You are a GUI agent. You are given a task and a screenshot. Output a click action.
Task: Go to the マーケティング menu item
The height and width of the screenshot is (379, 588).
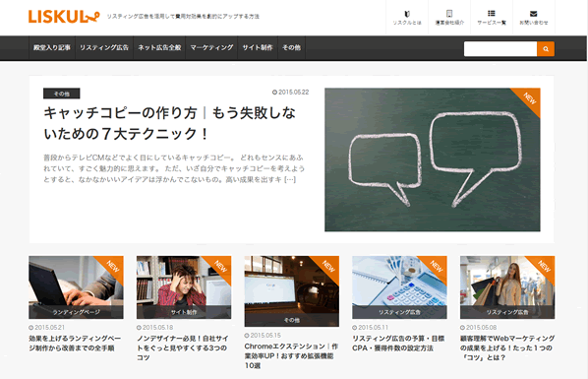211,47
